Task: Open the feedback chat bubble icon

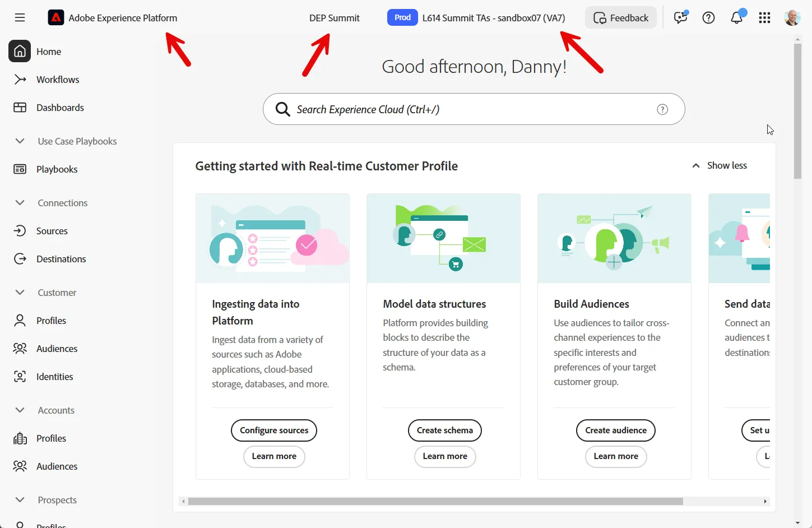Action: [681, 18]
